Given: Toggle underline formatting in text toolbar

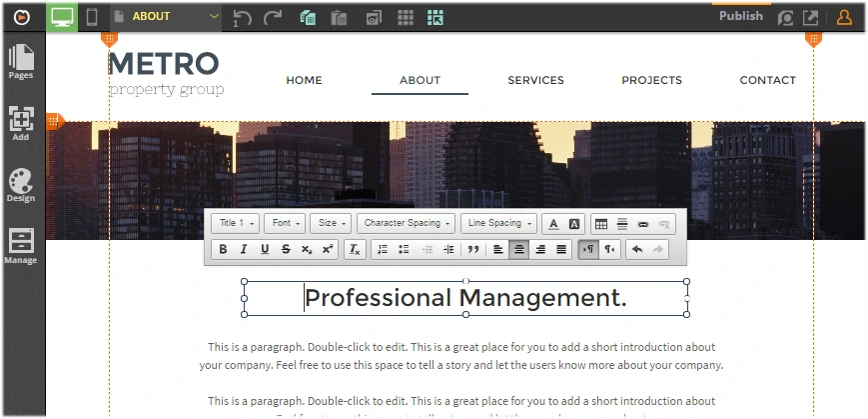Looking at the screenshot, I should point(265,249).
